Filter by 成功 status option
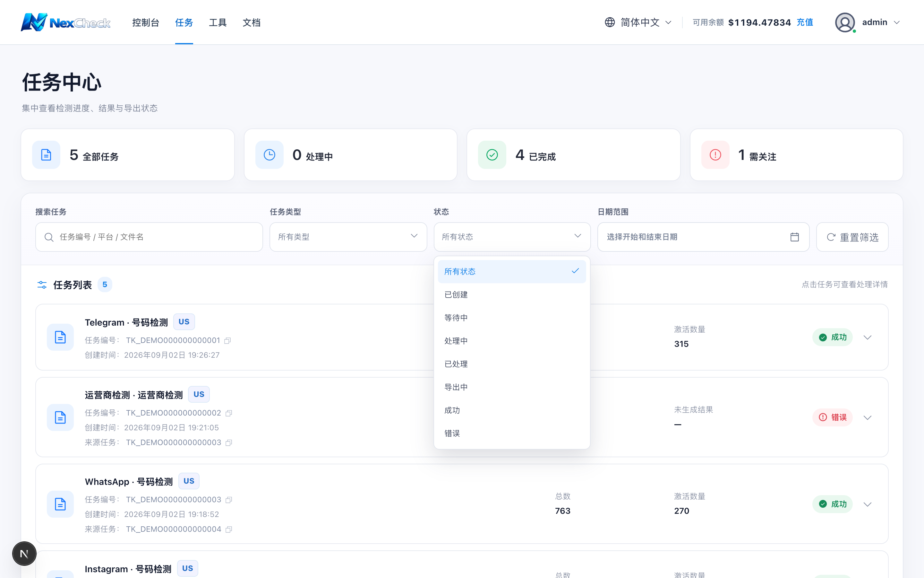The image size is (924, 578). (512, 410)
